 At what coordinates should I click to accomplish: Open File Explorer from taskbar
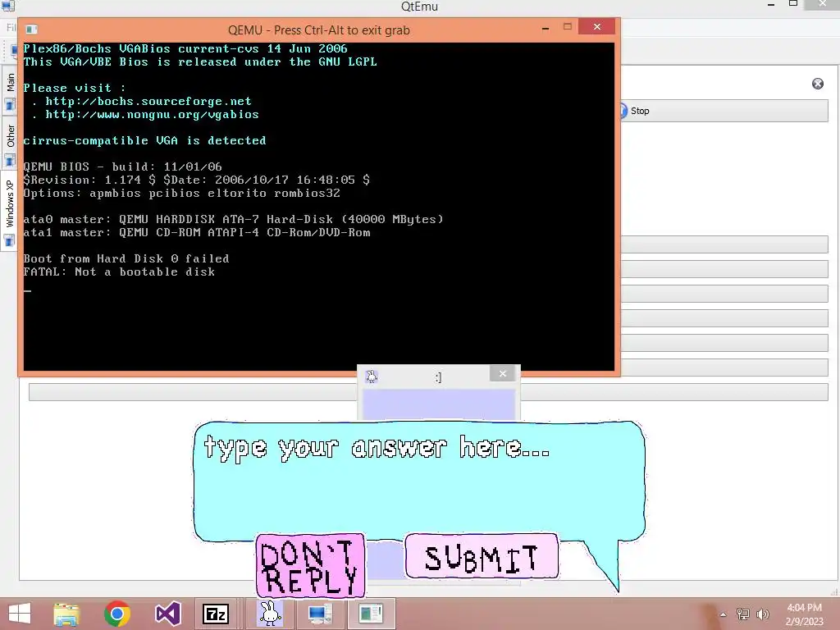66,614
